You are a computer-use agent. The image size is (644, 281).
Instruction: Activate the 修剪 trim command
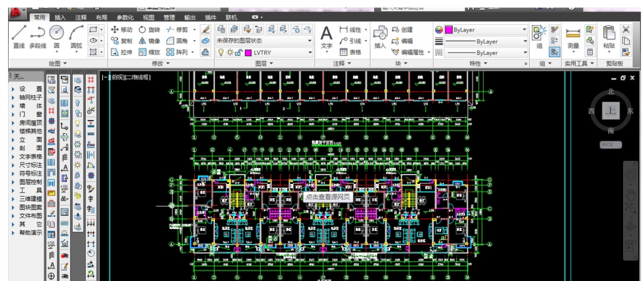pos(177,30)
